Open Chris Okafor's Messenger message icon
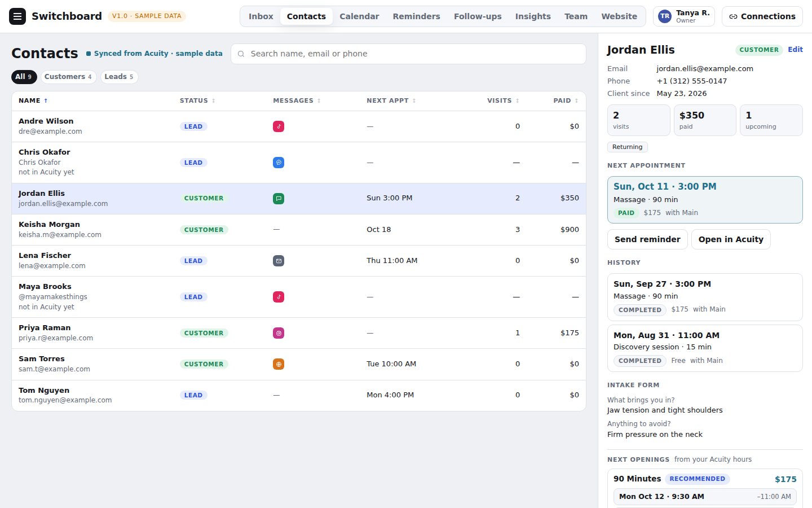Screen dimensions: 812x508 pyautogui.click(x=279, y=163)
